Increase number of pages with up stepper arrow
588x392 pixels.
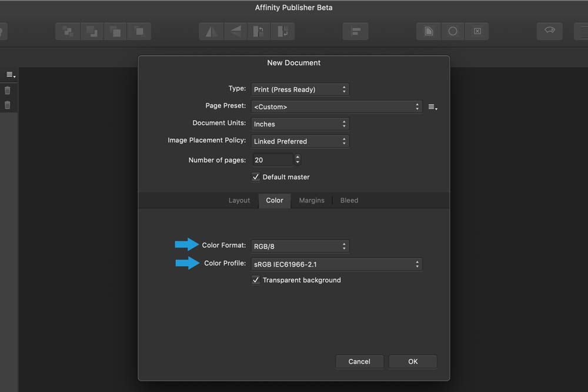[298, 157]
